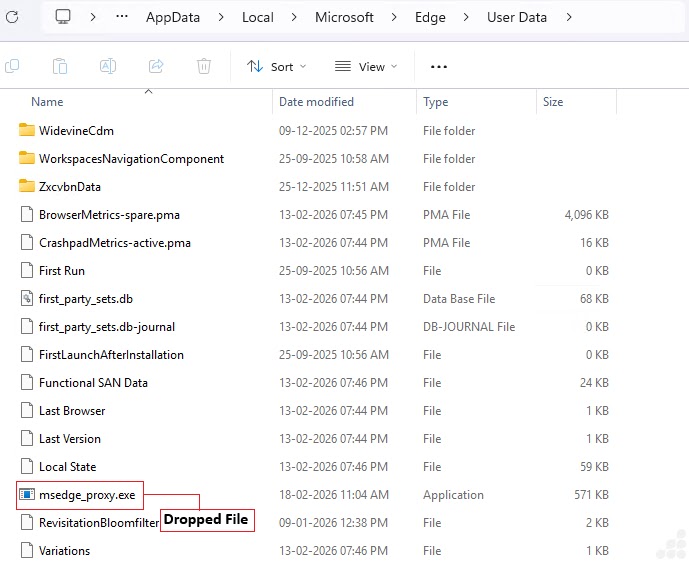Open the Sort dropdown menu

pos(277,67)
